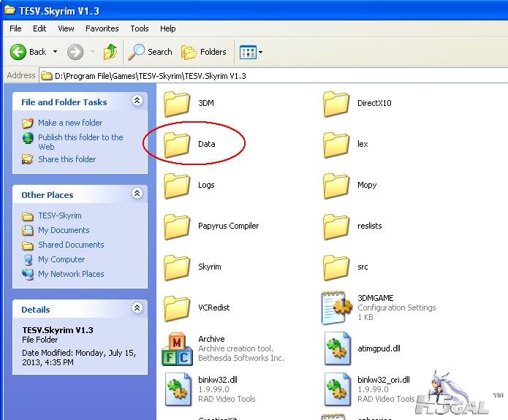The width and height of the screenshot is (508, 420).
Task: Go up one folder level
Action: coord(110,52)
